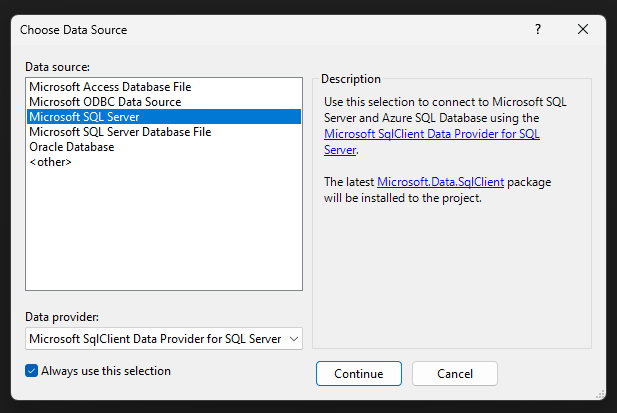Open the Microsoft.Data.SqlClient package link
This screenshot has width=617, height=413.
tap(440, 182)
